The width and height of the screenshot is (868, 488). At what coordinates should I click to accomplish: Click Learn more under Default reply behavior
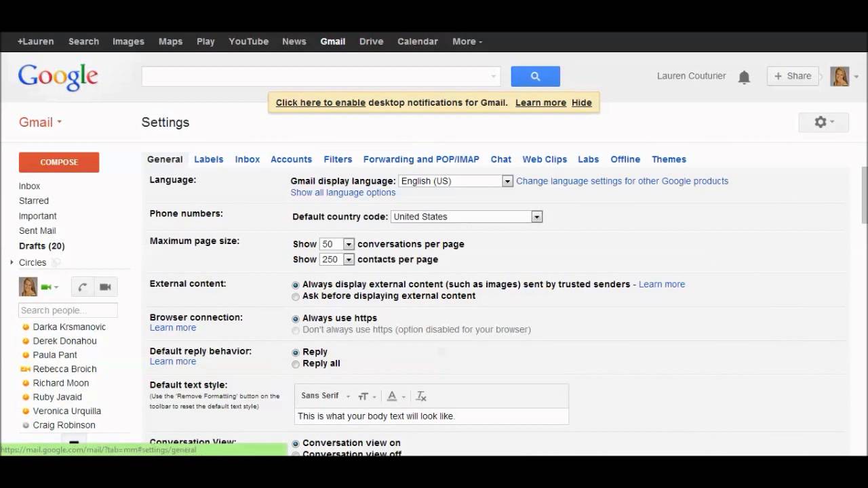point(173,361)
